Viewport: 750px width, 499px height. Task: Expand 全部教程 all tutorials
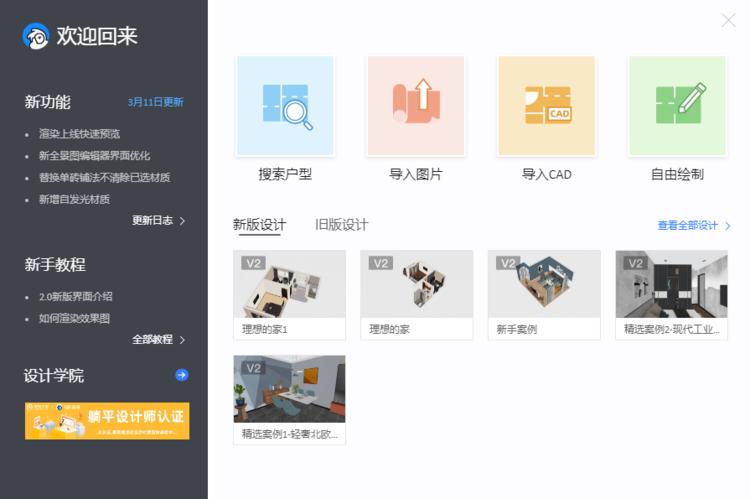pyautogui.click(x=158, y=339)
